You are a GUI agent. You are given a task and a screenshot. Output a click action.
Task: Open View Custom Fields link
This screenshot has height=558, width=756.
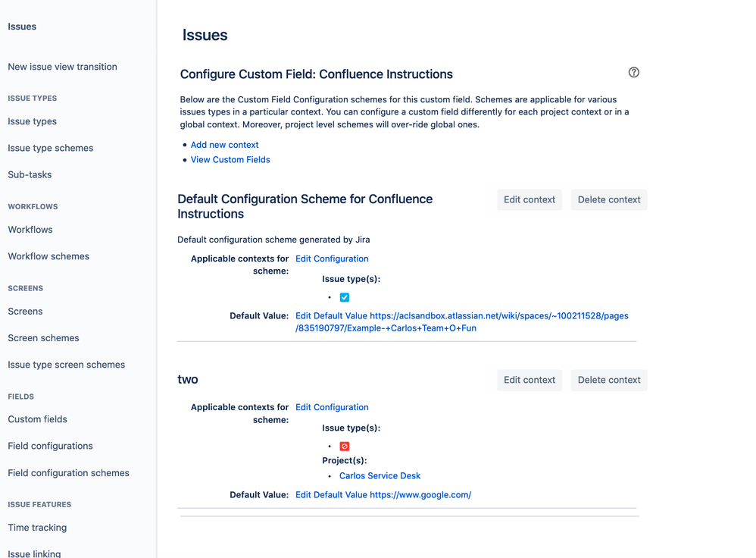(x=230, y=160)
